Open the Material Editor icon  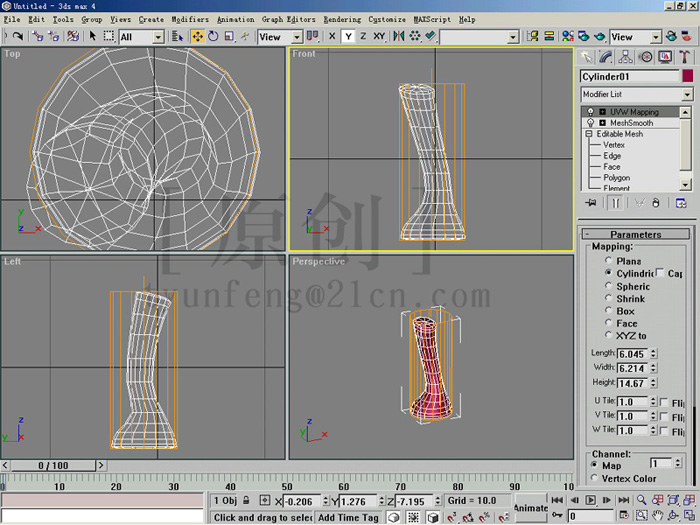tap(567, 36)
